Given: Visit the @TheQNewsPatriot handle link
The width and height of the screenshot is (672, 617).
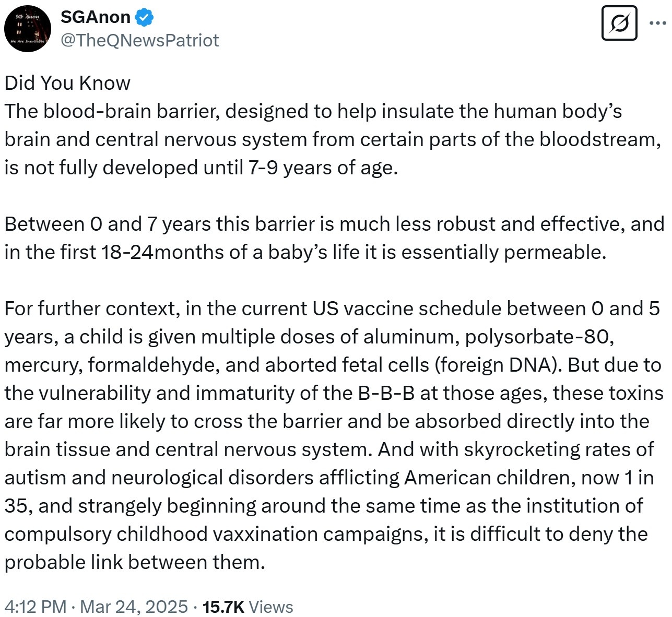Looking at the screenshot, I should (140, 40).
